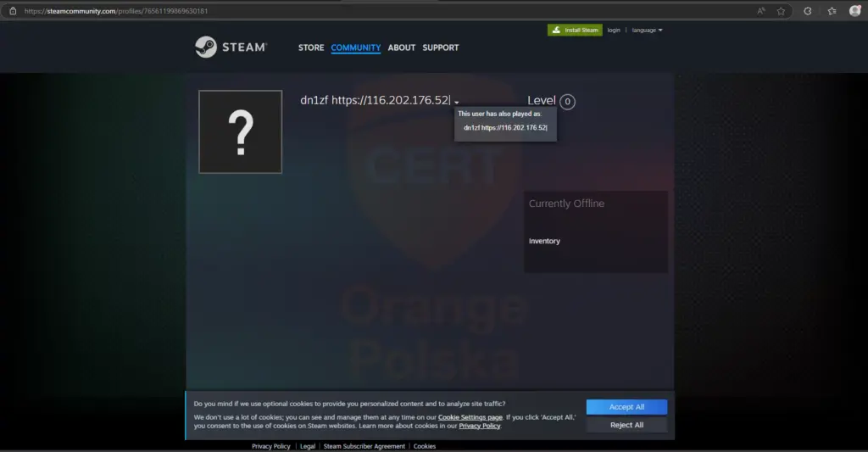The height and width of the screenshot is (452, 868).
Task: Open the SUPPORT menu item
Action: (441, 47)
